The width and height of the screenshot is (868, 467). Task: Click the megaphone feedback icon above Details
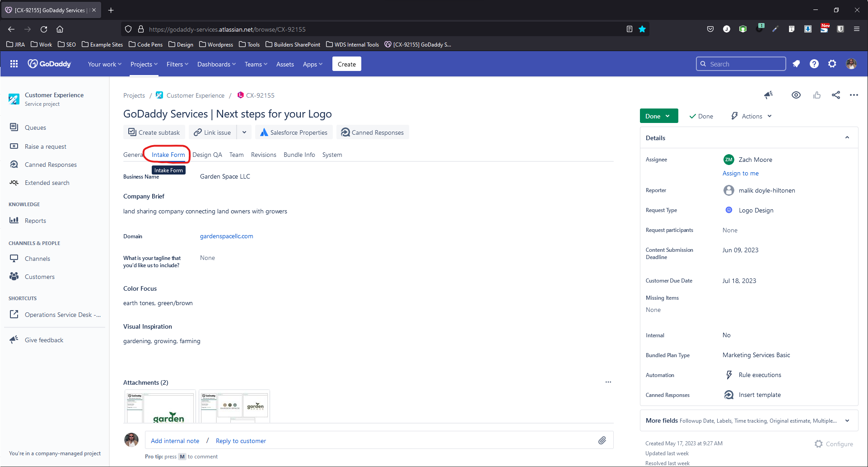768,95
